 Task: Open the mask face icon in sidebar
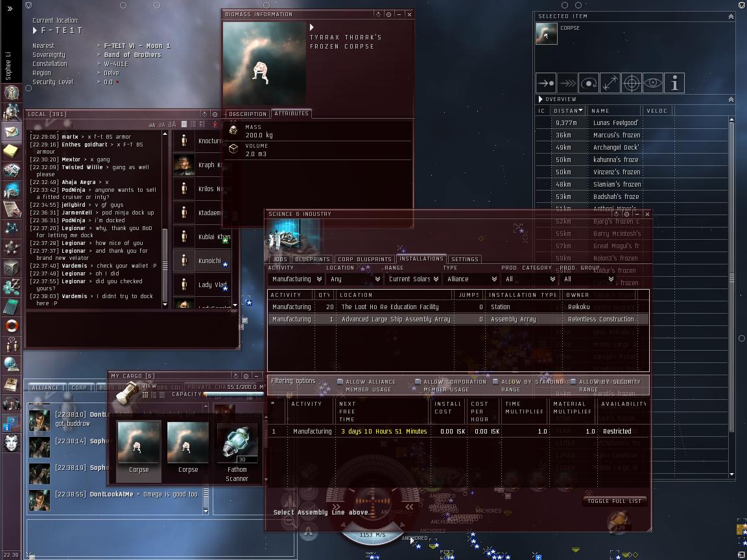[12, 443]
